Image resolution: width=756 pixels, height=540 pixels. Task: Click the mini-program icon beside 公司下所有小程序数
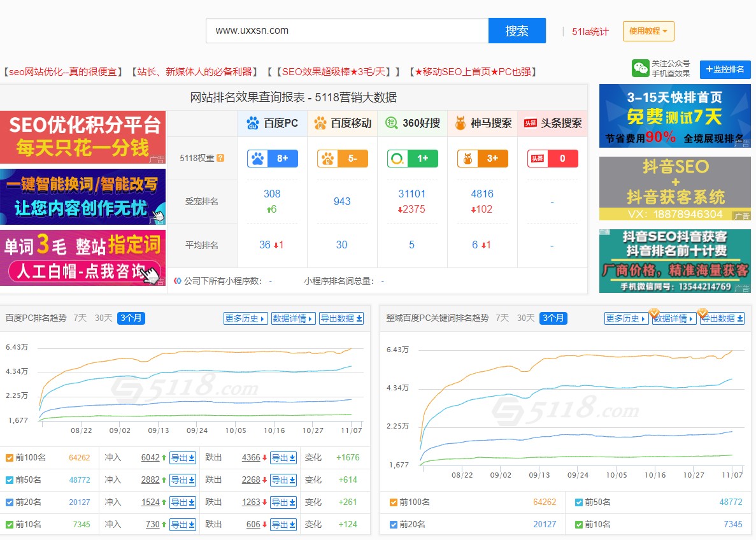[178, 281]
